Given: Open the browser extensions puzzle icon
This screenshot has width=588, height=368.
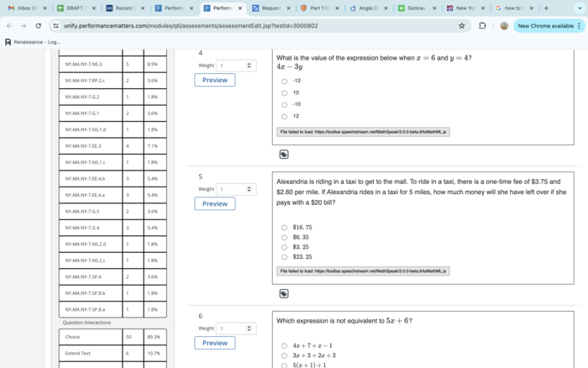Looking at the screenshot, I should [482, 26].
